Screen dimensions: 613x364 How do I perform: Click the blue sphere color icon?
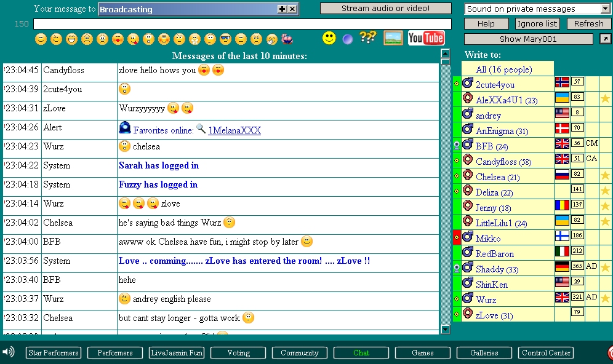coord(348,39)
